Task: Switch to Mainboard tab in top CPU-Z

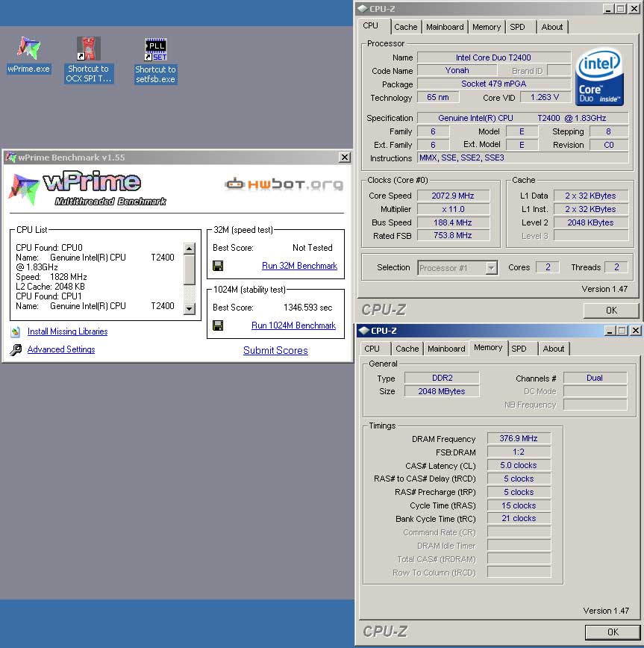Action: pyautogui.click(x=445, y=27)
